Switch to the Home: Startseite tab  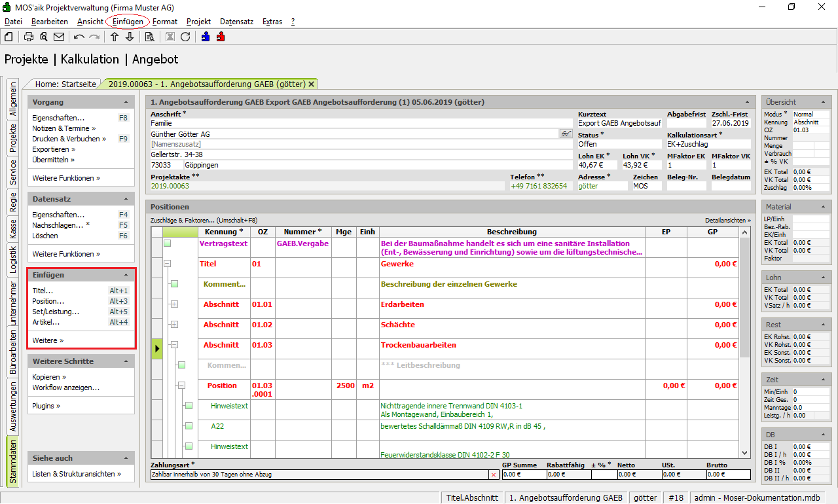65,84
